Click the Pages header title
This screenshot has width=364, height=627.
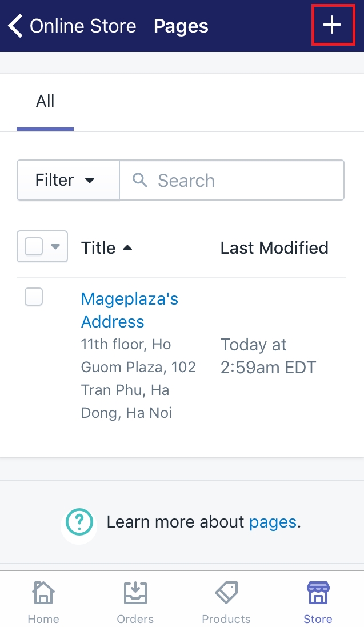point(181,27)
